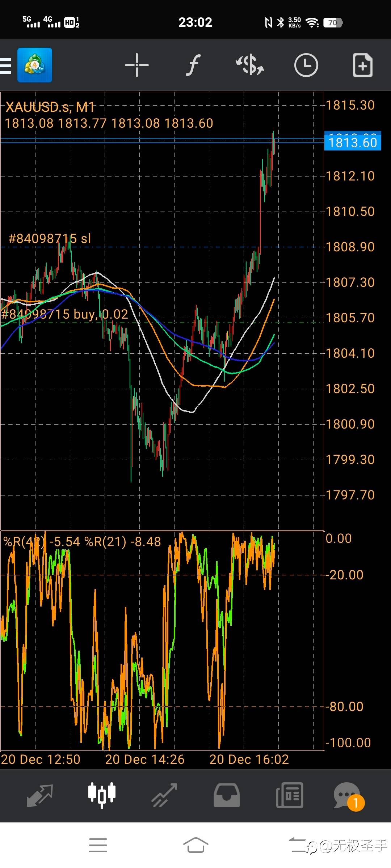Select the #84098715 buy order line
This screenshot has width=391, height=868.
tap(64, 314)
